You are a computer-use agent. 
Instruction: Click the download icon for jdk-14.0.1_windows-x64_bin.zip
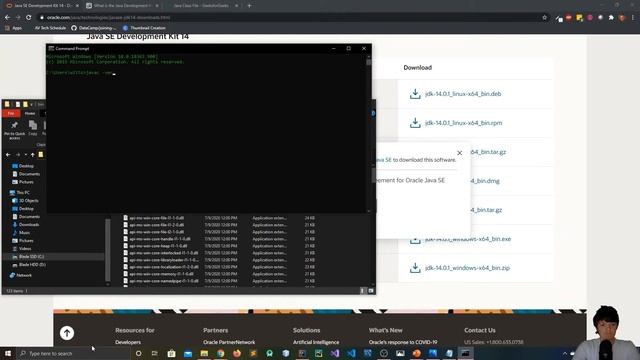(x=415, y=268)
